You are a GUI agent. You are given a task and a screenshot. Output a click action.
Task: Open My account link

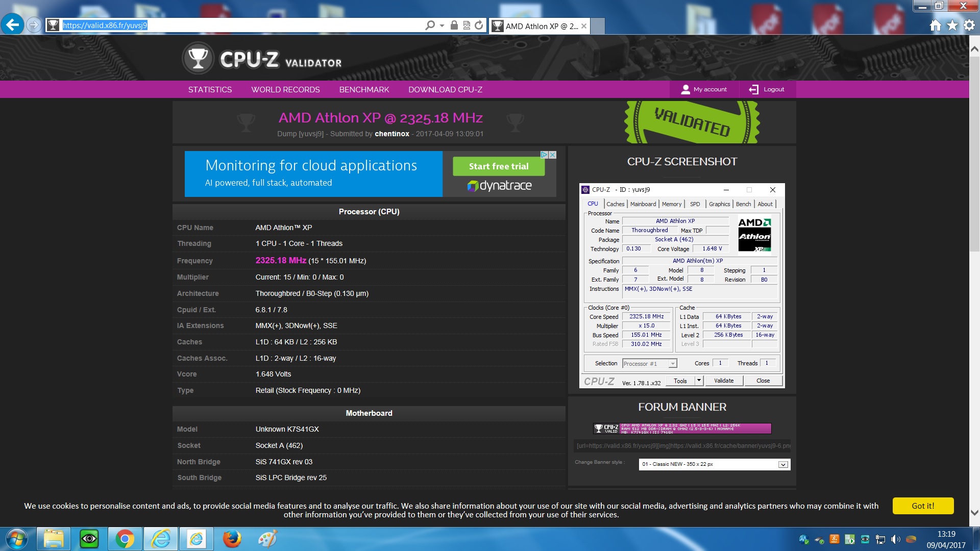pos(704,89)
